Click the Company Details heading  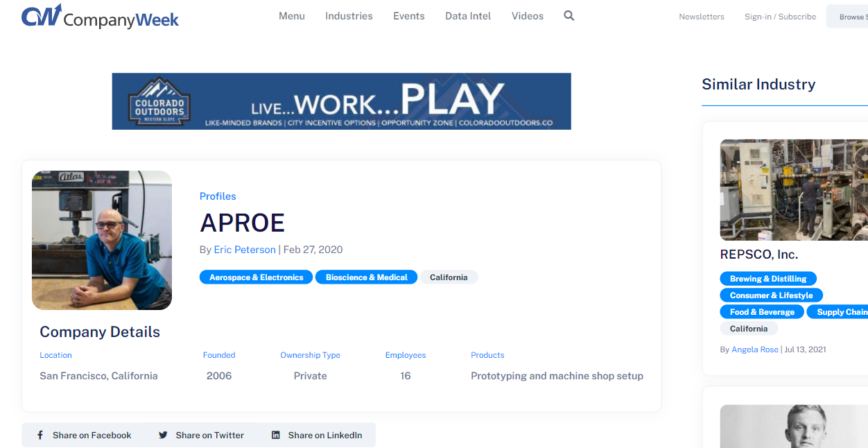coord(100,332)
